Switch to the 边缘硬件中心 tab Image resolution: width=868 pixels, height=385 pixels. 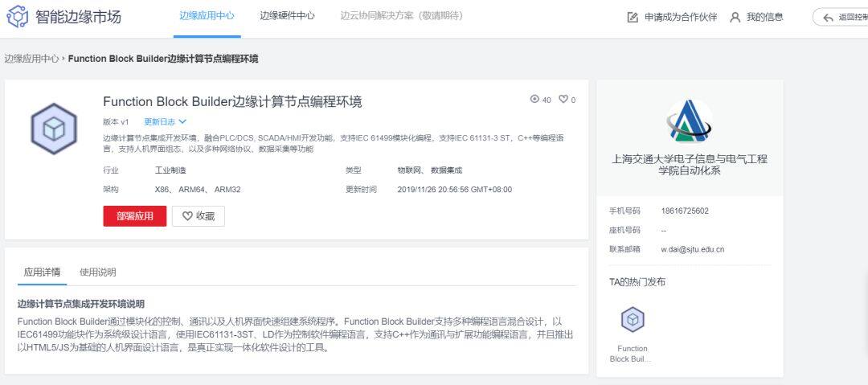[x=287, y=16]
